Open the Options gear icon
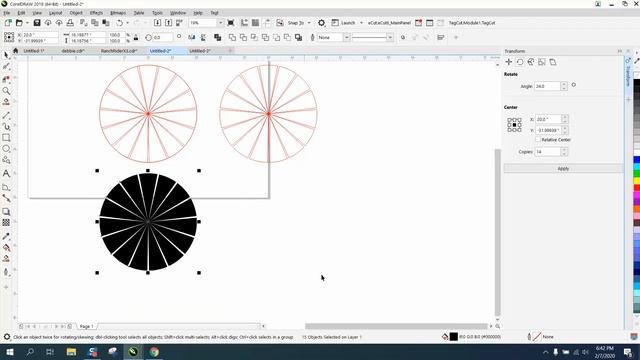 322,23
